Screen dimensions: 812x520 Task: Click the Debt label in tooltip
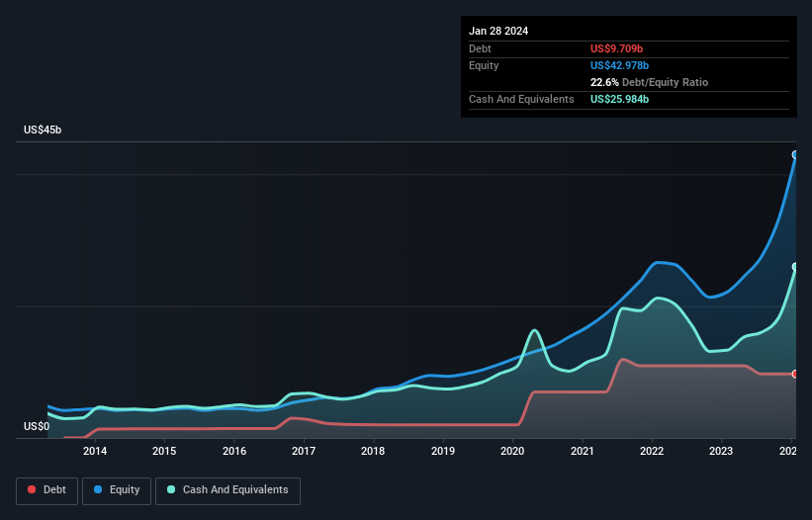tap(480, 48)
